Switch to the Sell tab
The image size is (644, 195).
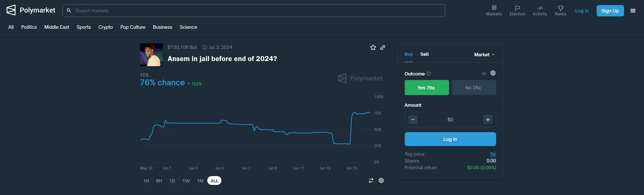tap(424, 54)
